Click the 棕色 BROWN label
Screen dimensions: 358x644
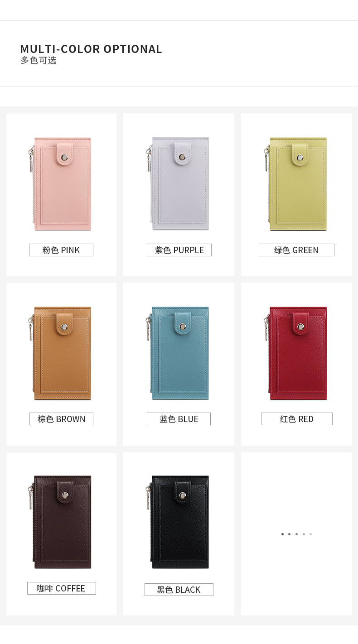click(61, 419)
